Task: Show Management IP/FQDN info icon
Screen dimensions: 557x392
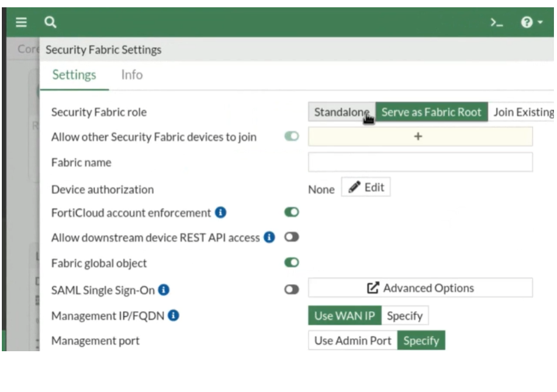Action: tap(173, 315)
